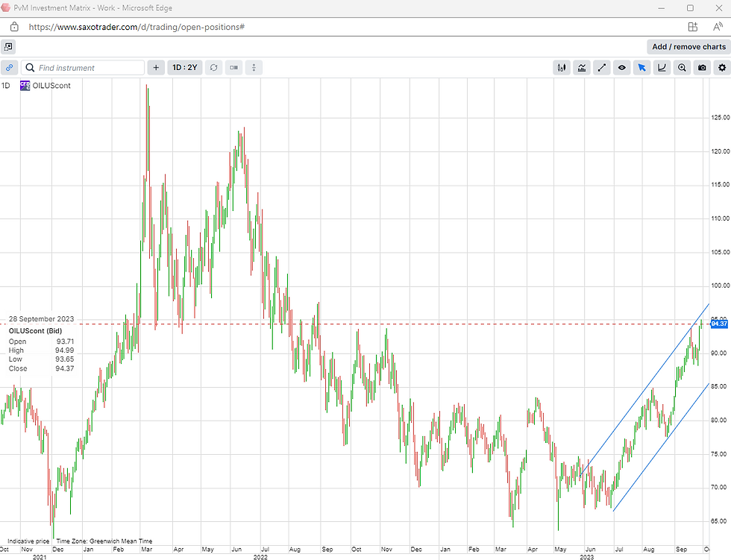Click the 1D interval label
The image size is (731, 560).
coord(6,86)
